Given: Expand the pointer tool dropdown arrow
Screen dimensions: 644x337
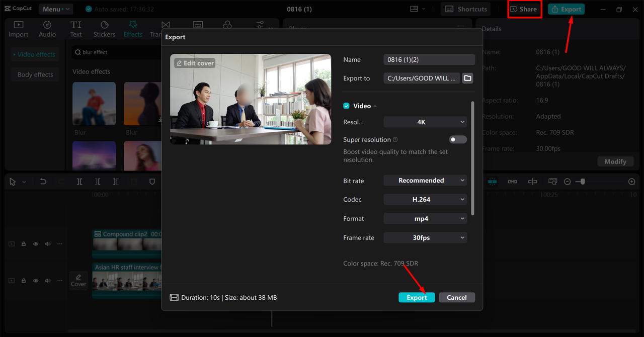Looking at the screenshot, I should pyautogui.click(x=24, y=182).
